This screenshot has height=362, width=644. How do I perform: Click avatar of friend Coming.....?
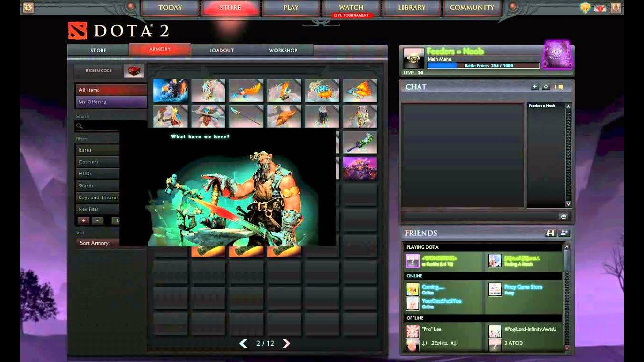413,289
